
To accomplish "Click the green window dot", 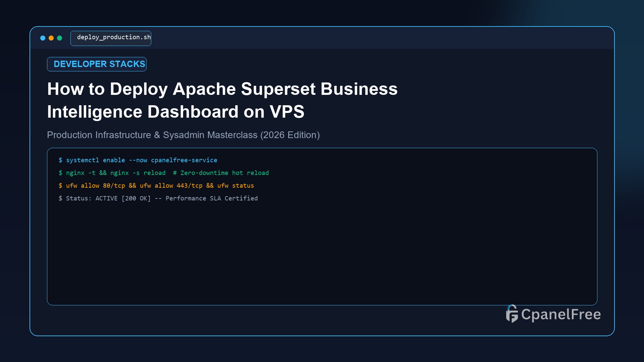I will pos(59,38).
